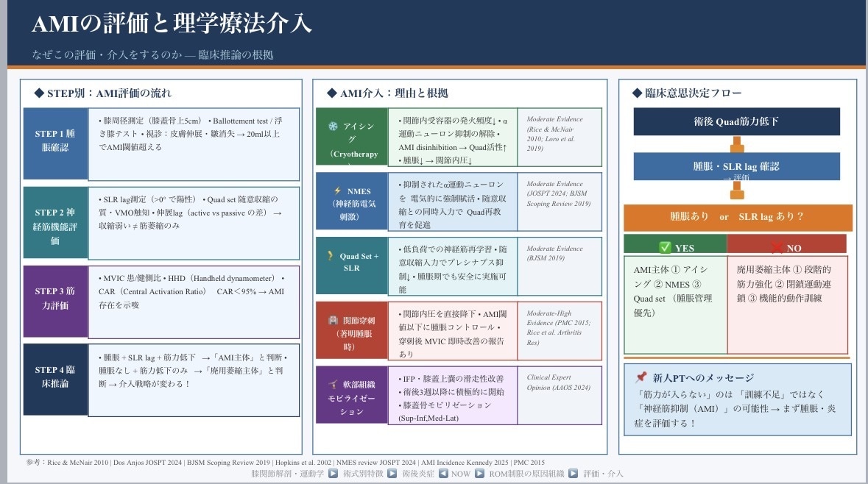The width and height of the screenshot is (868, 484).
Task: Select the NOW marker in bottom navigation
Action: click(461, 474)
